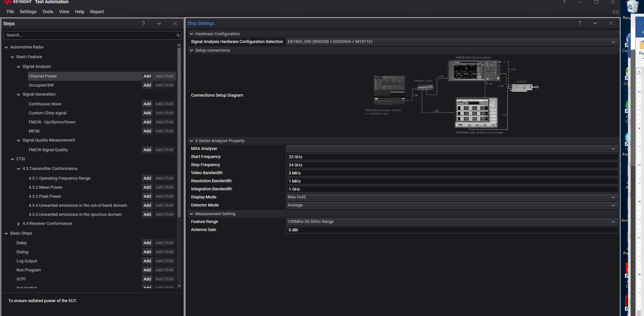
Task: Click the Steps list scrollbar down arrow
Action: pos(179,286)
